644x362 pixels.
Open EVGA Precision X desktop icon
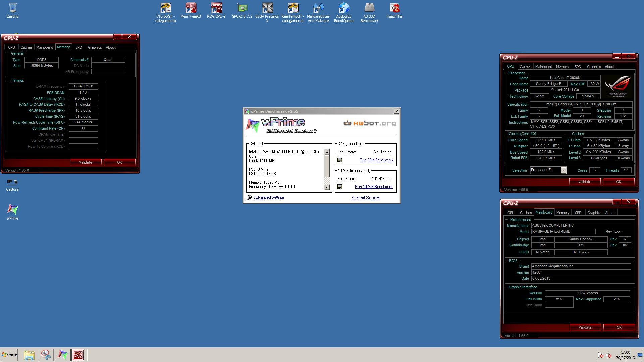tap(267, 12)
